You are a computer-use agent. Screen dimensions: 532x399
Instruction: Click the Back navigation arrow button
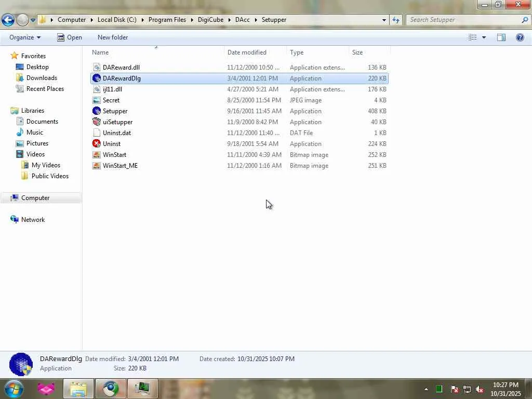[8, 20]
